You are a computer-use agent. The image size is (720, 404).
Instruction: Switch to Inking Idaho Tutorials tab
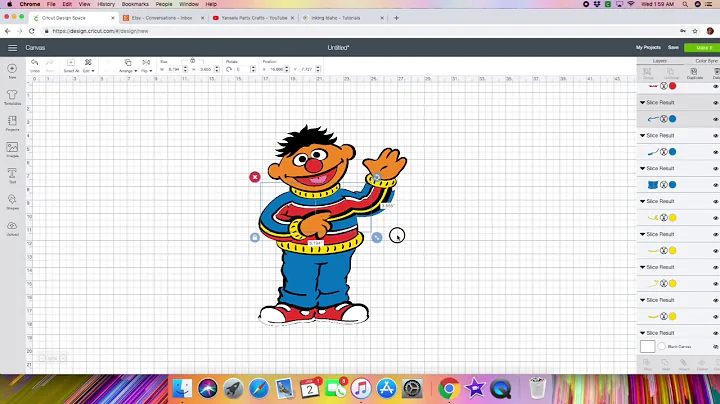point(342,18)
